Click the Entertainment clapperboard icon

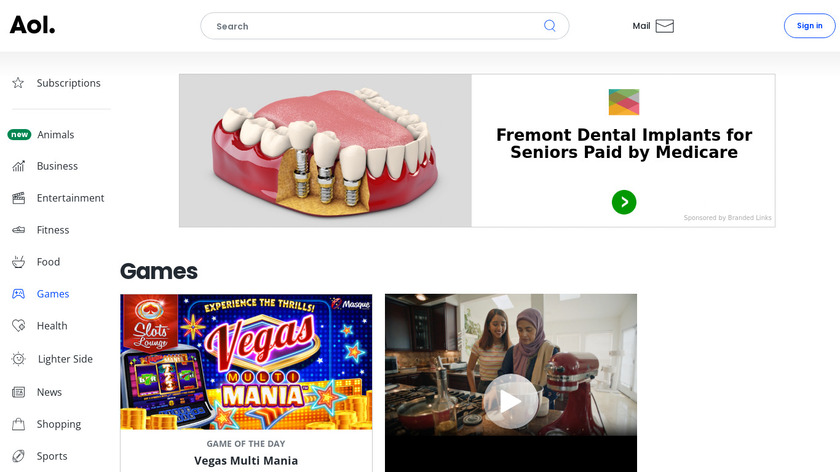click(18, 198)
